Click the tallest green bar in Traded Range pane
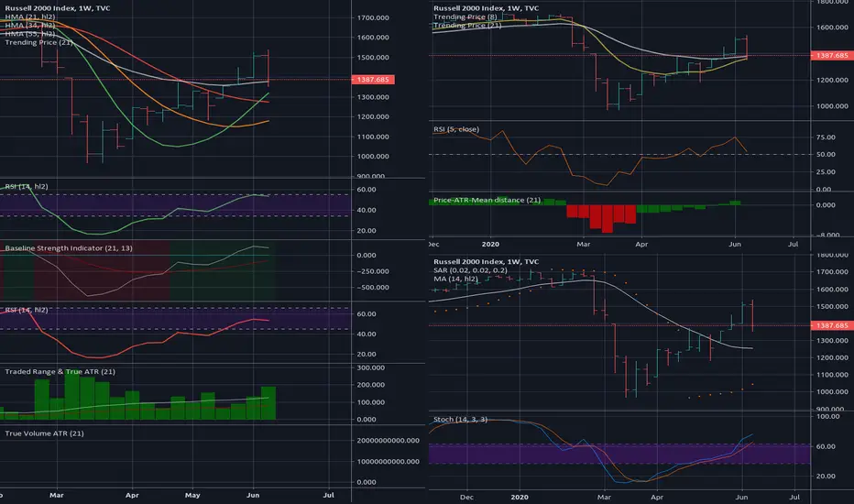This screenshot has width=854, height=504. coord(71,397)
